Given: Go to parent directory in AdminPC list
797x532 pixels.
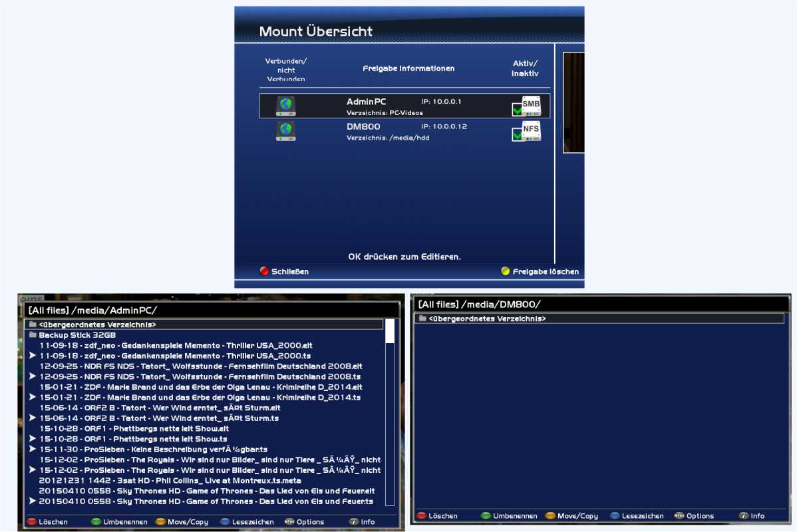Looking at the screenshot, I should [x=97, y=325].
